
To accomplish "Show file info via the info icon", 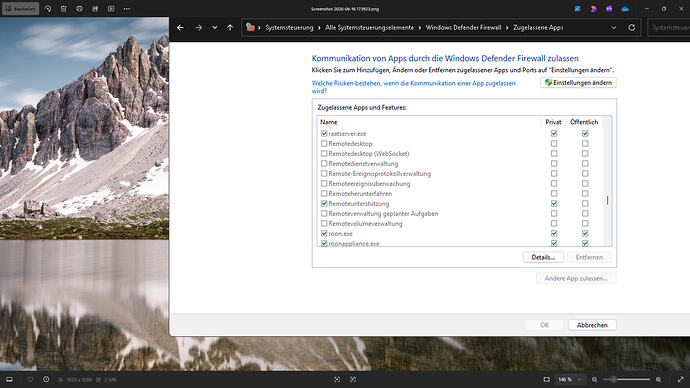I will coord(46,379).
